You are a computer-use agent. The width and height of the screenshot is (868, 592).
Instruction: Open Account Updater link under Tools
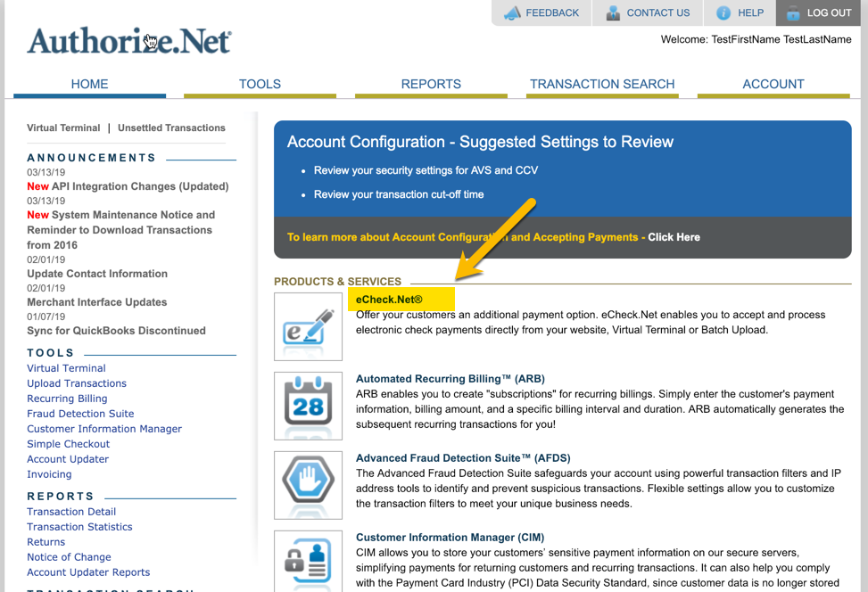[68, 458]
